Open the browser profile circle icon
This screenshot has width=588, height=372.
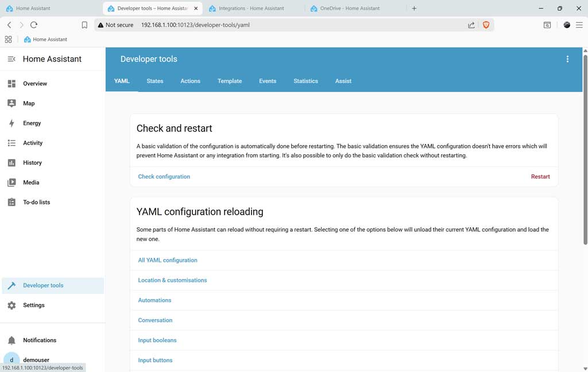click(x=567, y=25)
